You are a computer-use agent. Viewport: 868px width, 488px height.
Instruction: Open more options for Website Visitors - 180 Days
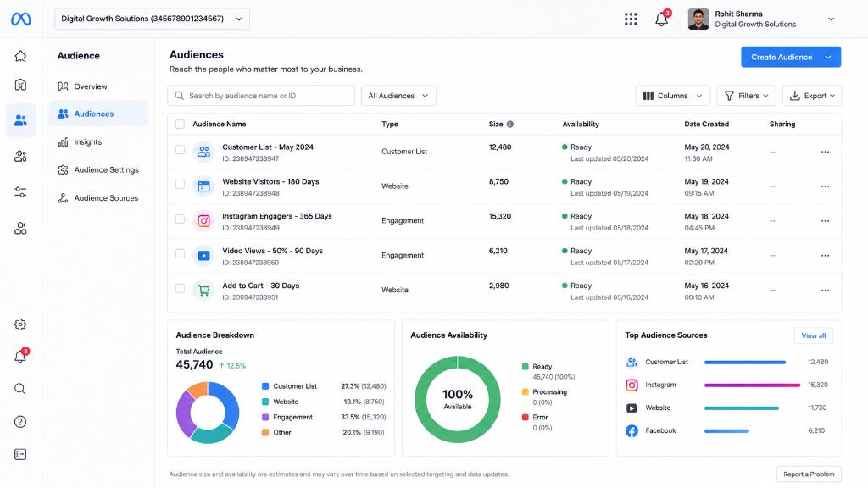[x=825, y=186]
